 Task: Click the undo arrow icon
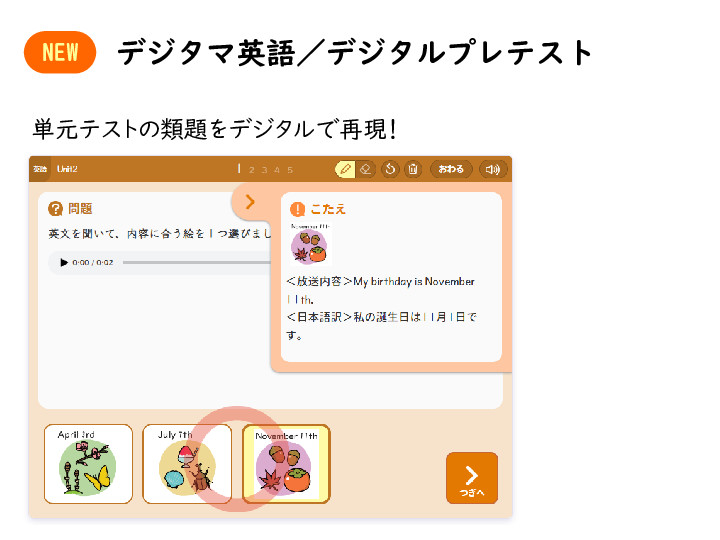390,169
